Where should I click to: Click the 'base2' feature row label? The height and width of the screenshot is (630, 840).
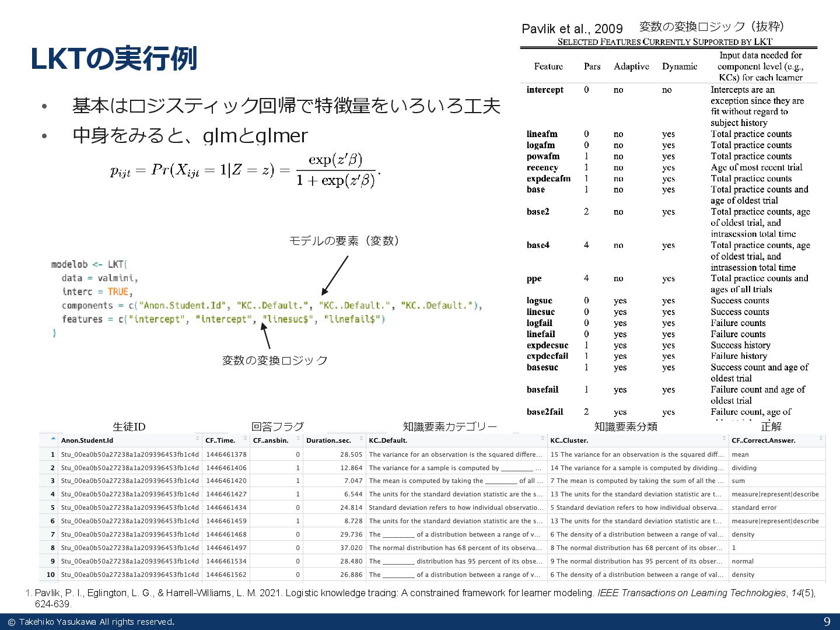[538, 212]
